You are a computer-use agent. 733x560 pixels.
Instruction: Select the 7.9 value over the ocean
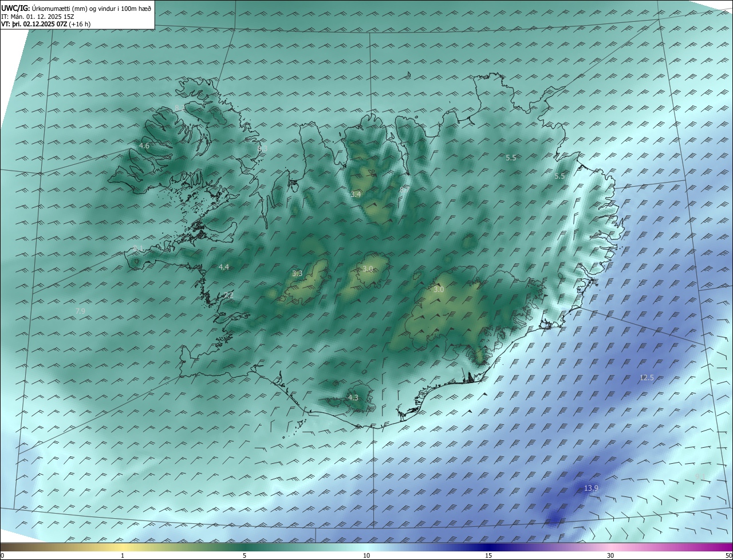(80, 311)
